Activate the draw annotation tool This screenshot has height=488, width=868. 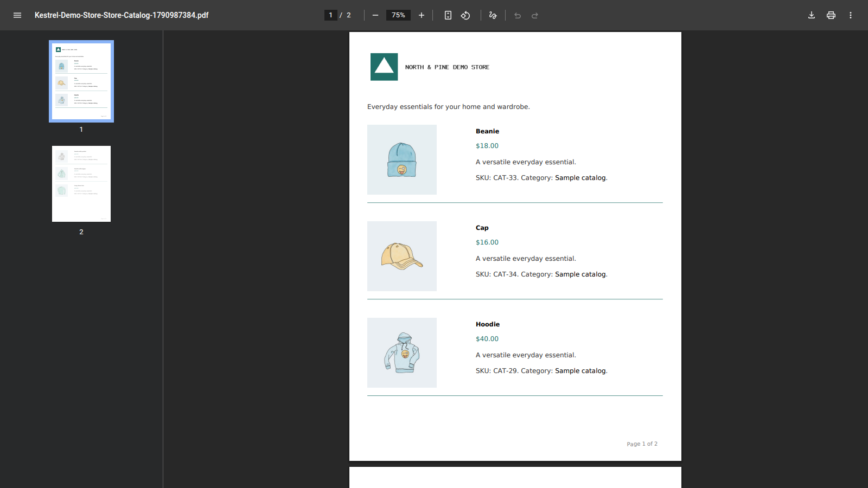click(x=493, y=15)
